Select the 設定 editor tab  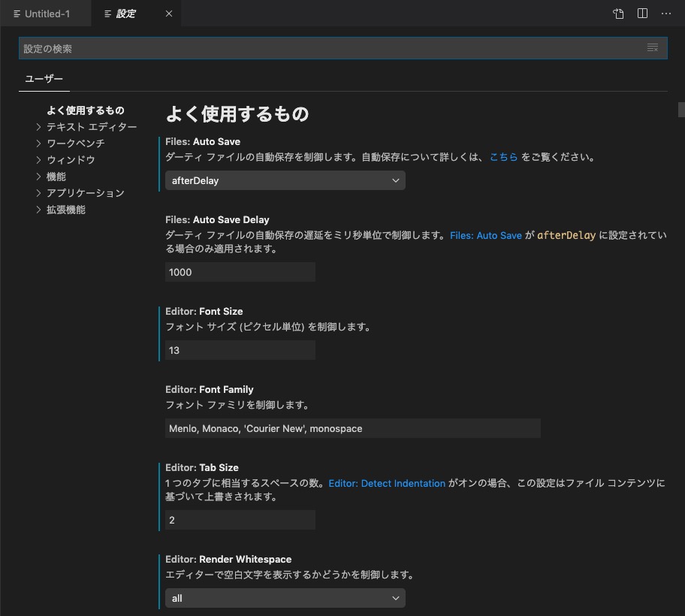tap(136, 14)
